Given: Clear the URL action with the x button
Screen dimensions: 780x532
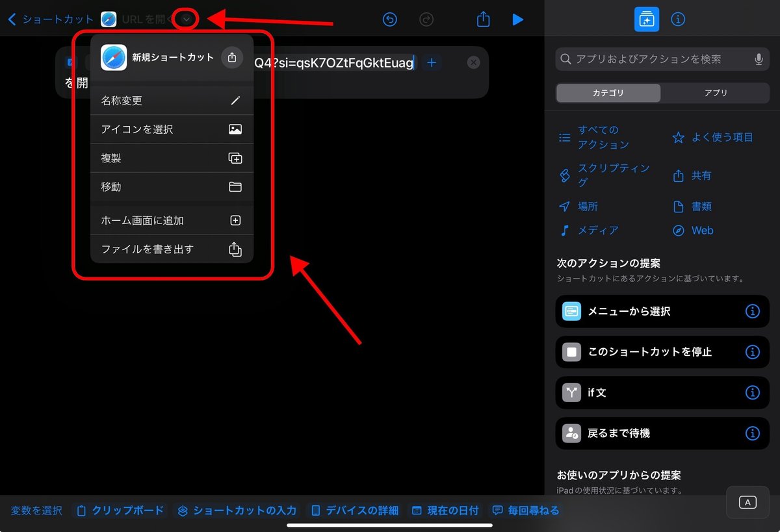Looking at the screenshot, I should point(474,62).
